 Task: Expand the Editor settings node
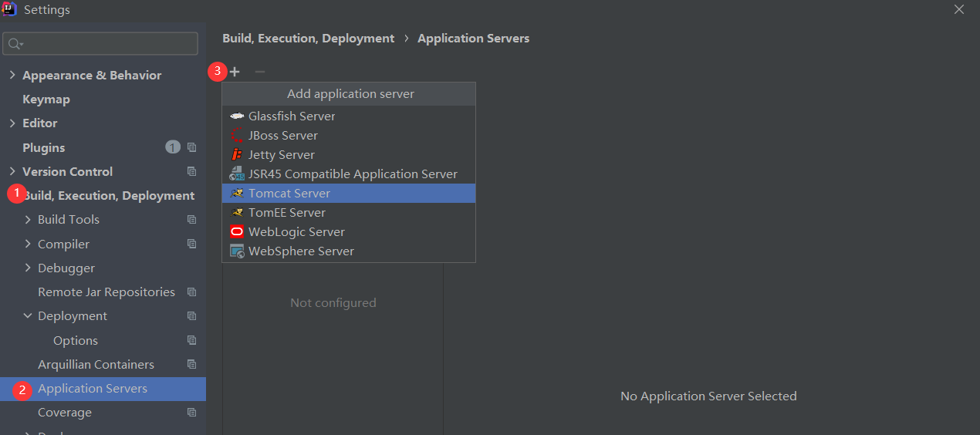pyautogui.click(x=12, y=123)
